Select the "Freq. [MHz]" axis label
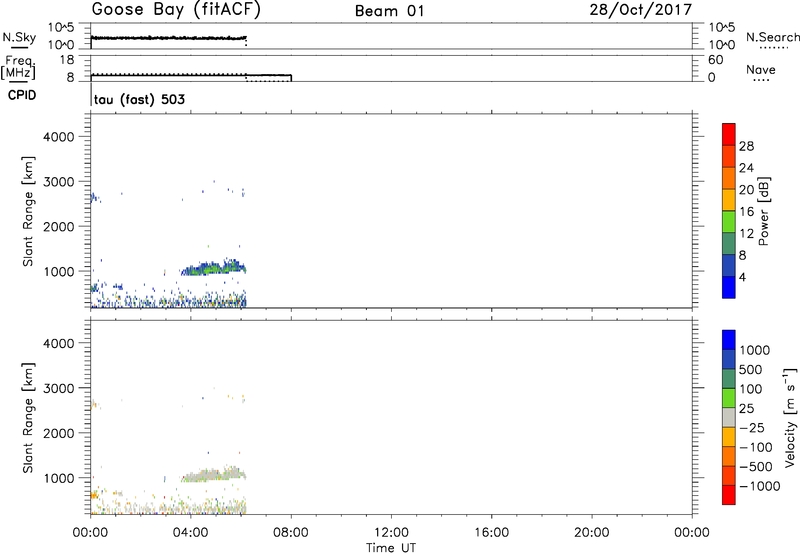This screenshot has width=800, height=554. click(19, 67)
